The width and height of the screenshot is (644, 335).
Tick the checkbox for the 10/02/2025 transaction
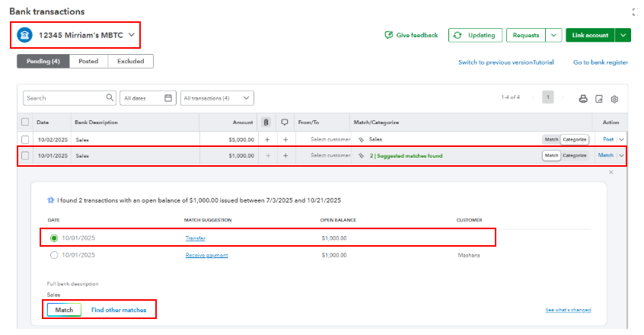point(25,139)
